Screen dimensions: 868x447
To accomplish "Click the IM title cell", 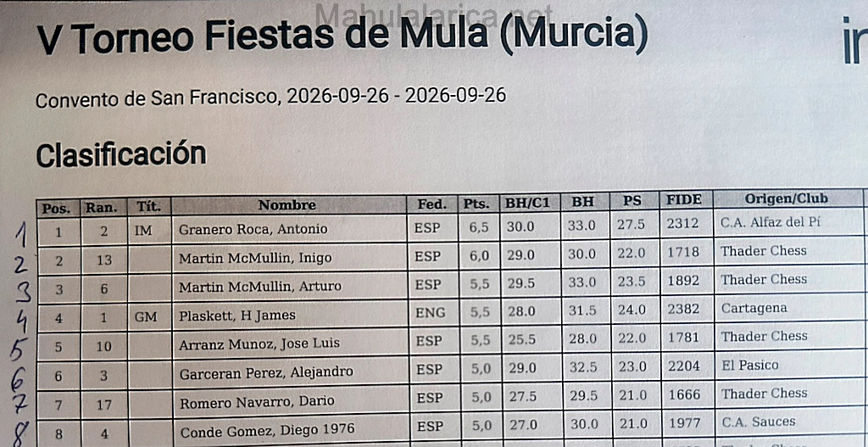I will pyautogui.click(x=142, y=231).
